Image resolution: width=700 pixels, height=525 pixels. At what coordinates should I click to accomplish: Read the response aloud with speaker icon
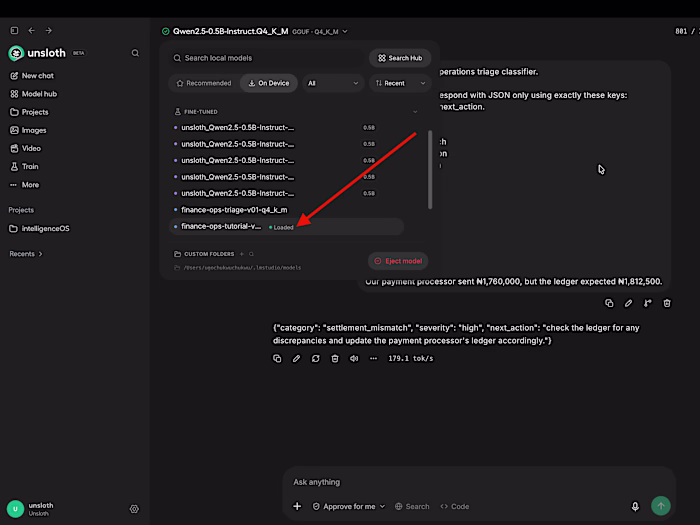354,358
